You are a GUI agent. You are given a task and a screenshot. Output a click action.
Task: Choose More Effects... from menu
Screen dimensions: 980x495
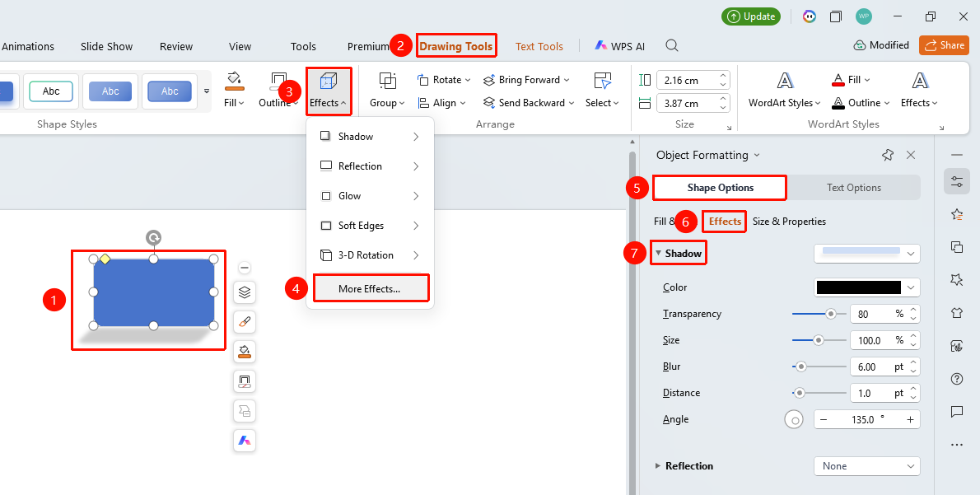[371, 289]
